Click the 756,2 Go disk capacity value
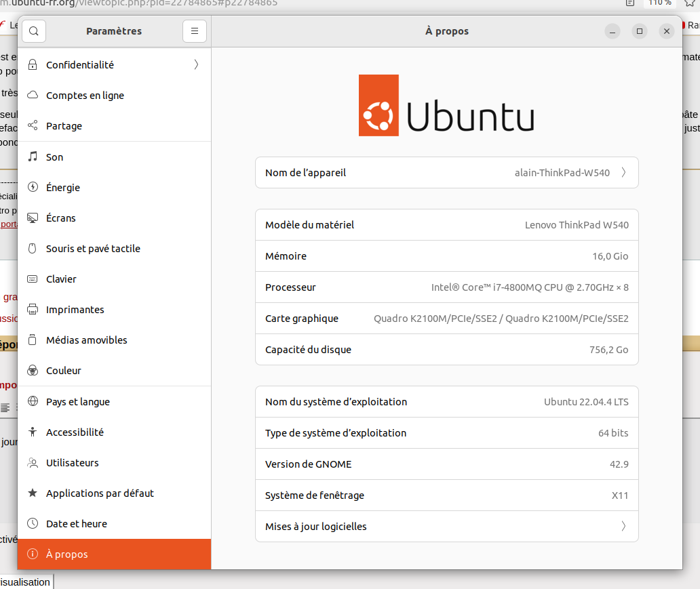The height and width of the screenshot is (589, 700). click(x=608, y=350)
